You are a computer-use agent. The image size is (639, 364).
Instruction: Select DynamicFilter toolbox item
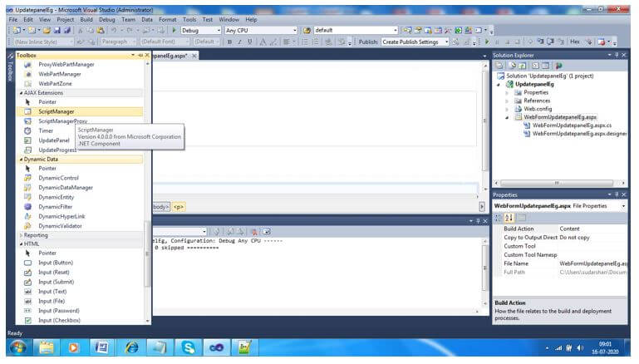tap(55, 207)
